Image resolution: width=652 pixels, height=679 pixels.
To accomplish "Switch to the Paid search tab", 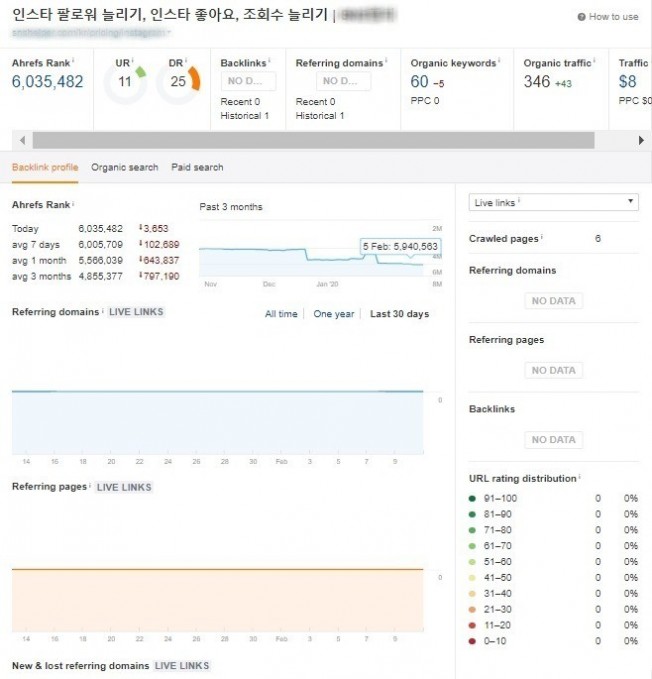I will click(197, 168).
